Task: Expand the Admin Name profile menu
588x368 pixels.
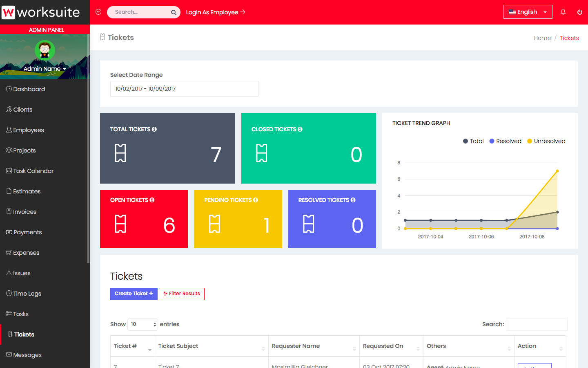Action: pyautogui.click(x=45, y=69)
